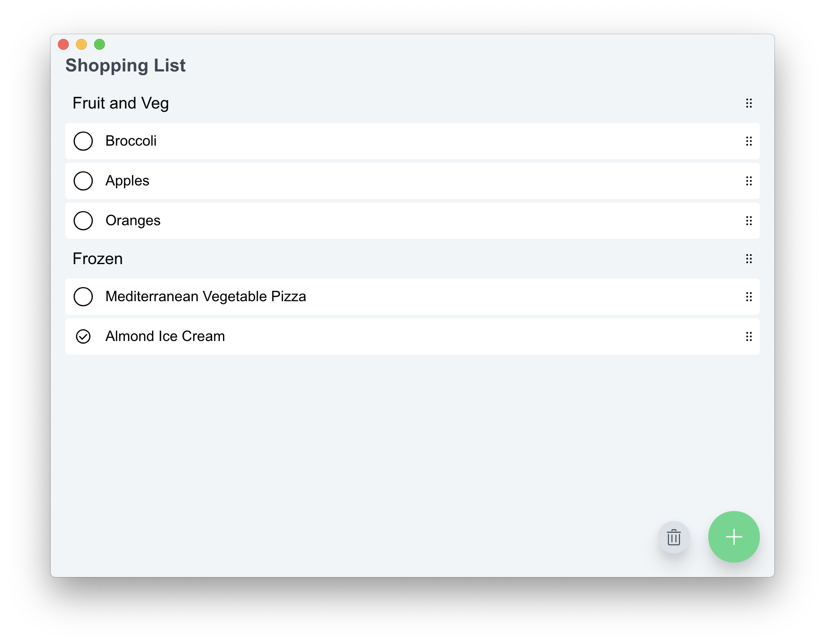The image size is (825, 644).
Task: Click the Frozen section drag handle
Action: coord(749,259)
